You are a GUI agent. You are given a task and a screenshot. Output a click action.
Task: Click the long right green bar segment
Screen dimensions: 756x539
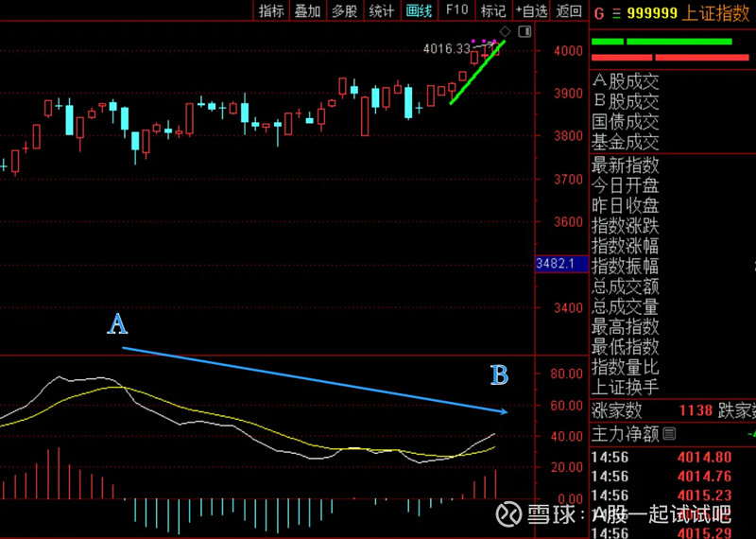tap(679, 42)
